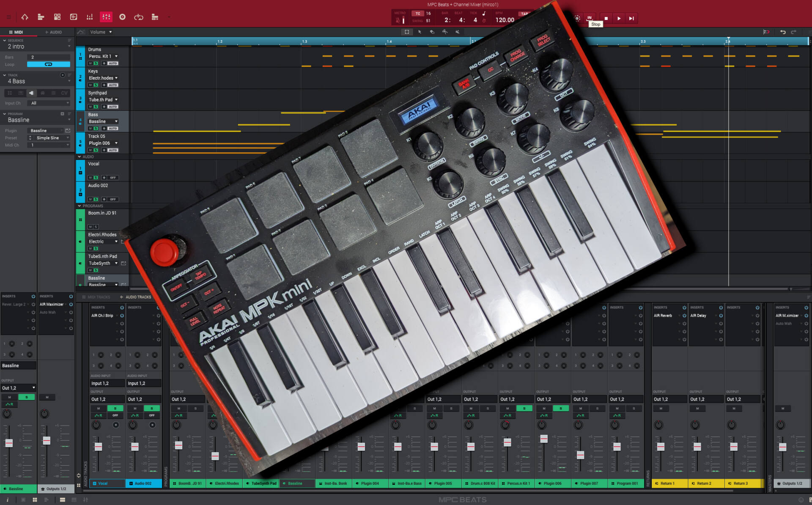Open the step sequencer bars icon
The height and width of the screenshot is (505, 812).
pyautogui.click(x=90, y=17)
